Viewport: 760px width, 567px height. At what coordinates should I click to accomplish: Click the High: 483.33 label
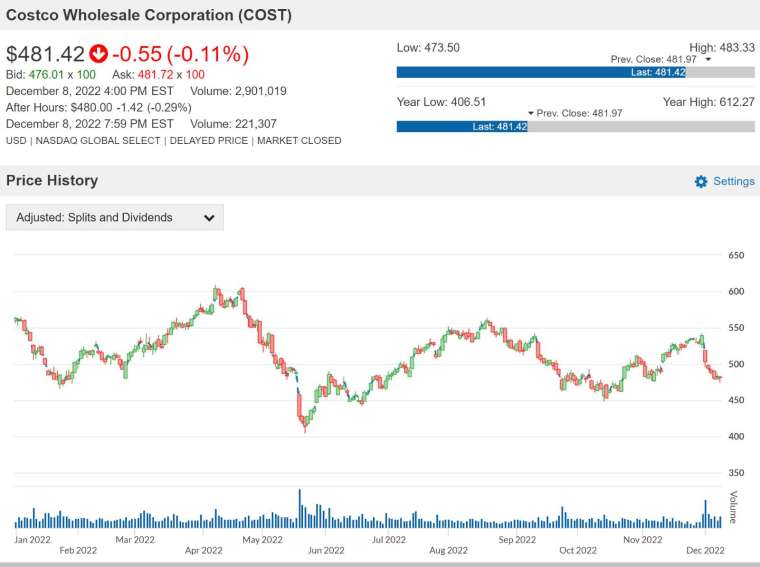click(722, 47)
